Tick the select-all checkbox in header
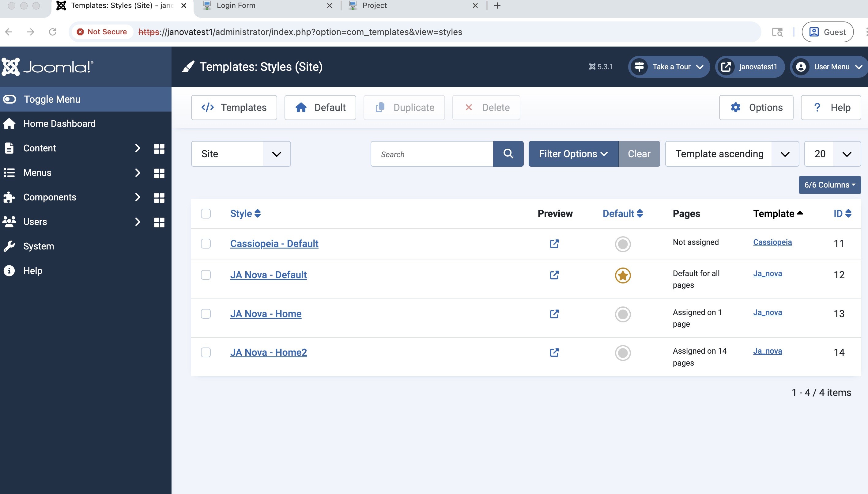The height and width of the screenshot is (494, 868). (206, 213)
